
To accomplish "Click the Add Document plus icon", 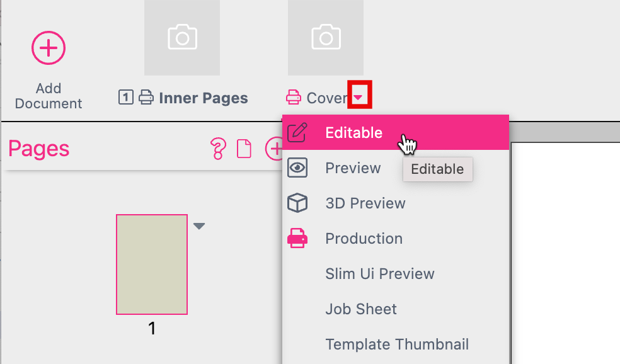I will tap(48, 48).
